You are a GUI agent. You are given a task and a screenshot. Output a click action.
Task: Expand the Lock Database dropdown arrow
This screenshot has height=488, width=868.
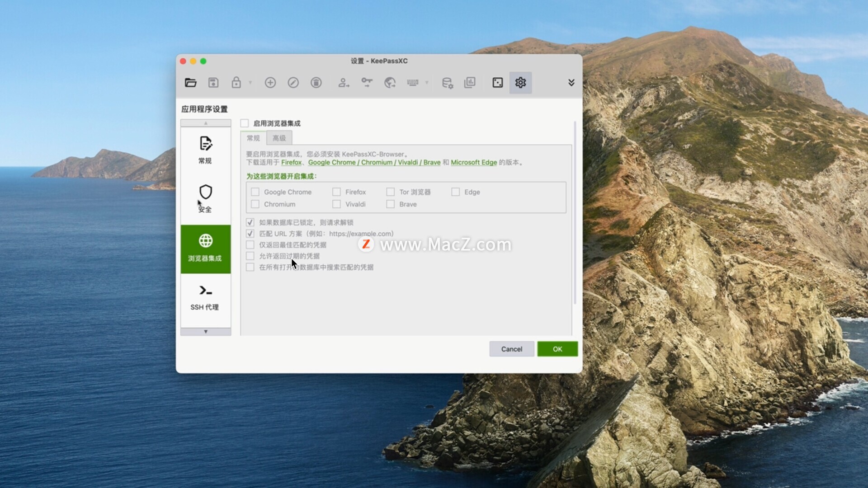250,83
